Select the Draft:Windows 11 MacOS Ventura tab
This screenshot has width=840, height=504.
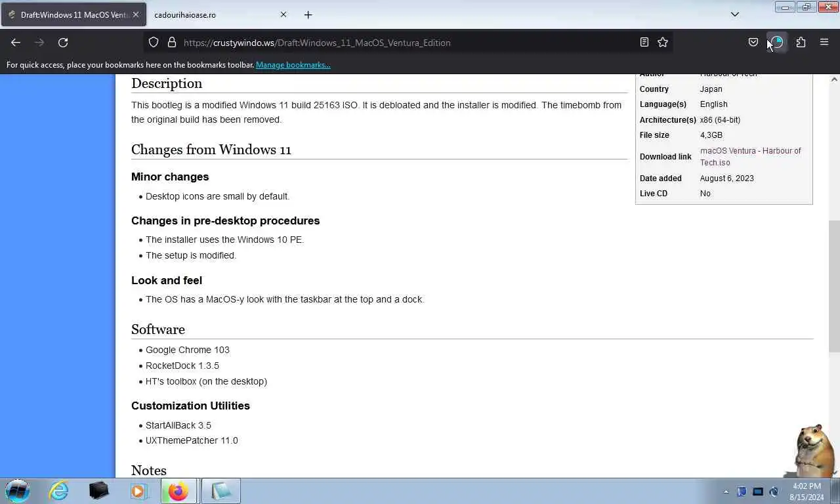73,14
